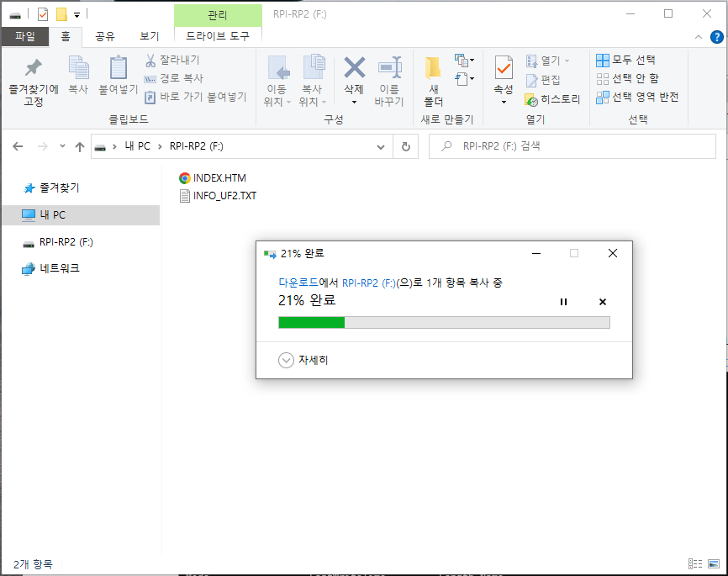Pin to Quick access (즐겨찾기에 고정)

point(34,82)
